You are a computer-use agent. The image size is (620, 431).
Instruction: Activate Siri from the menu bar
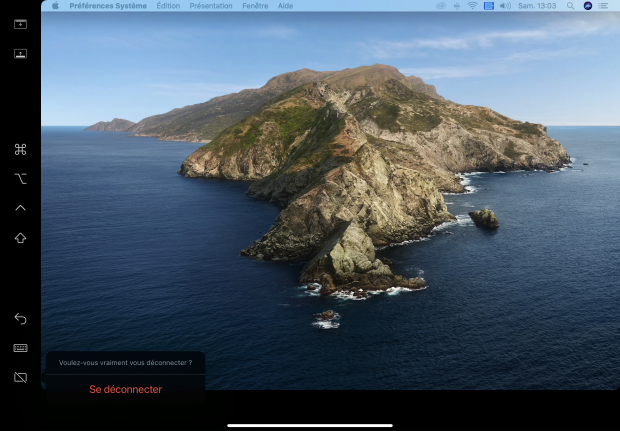point(588,6)
